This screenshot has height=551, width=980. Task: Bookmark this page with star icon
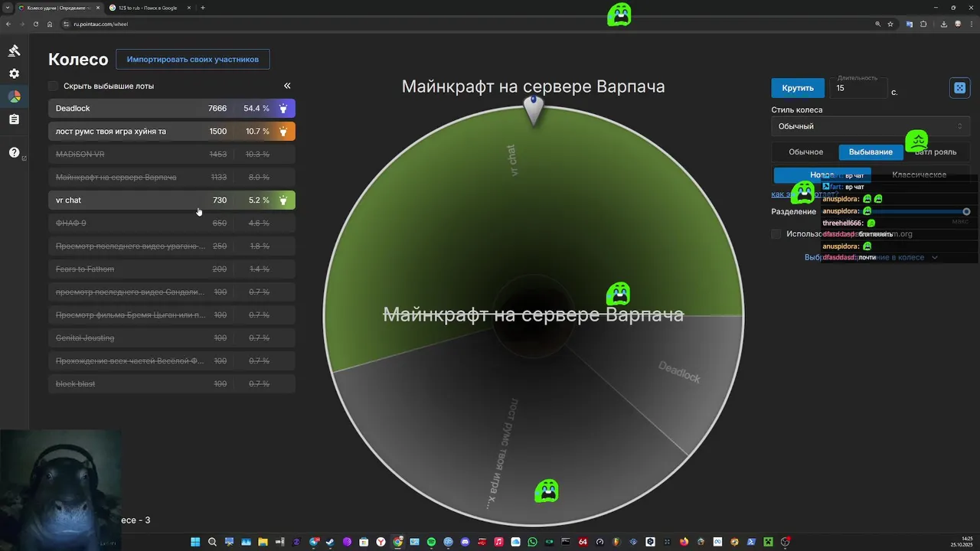(x=890, y=24)
